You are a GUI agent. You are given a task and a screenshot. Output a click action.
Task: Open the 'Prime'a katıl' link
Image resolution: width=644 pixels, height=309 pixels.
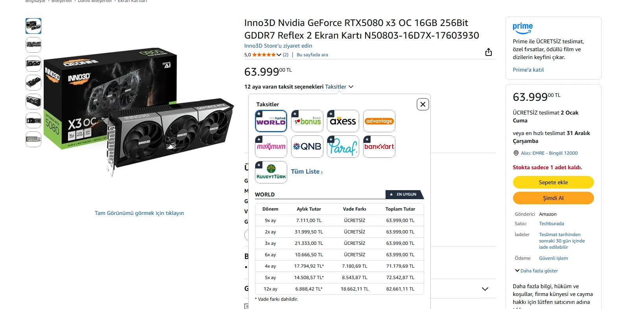[x=528, y=70]
